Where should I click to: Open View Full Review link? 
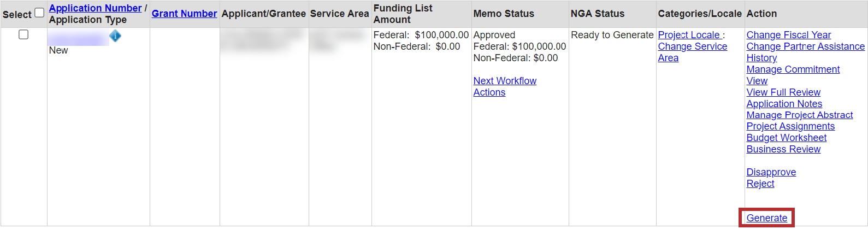(x=783, y=92)
